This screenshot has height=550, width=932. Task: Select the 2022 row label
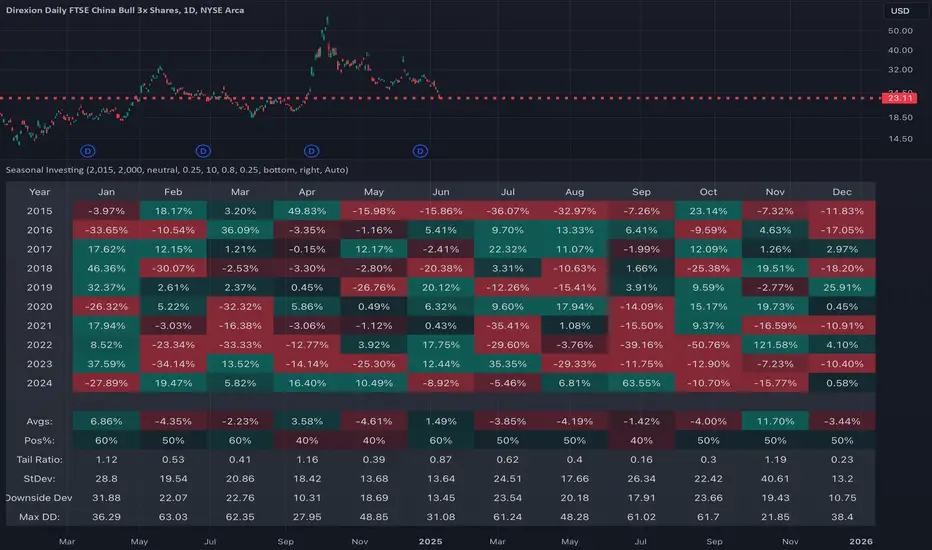coord(40,345)
